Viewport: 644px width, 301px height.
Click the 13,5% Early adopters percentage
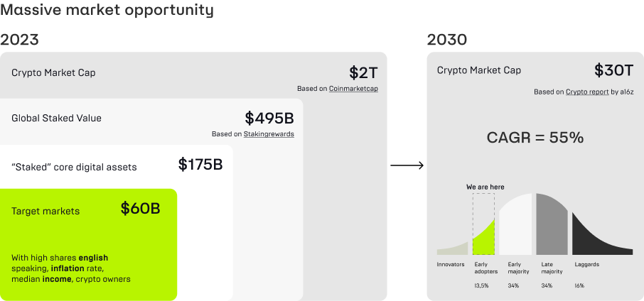point(483,285)
